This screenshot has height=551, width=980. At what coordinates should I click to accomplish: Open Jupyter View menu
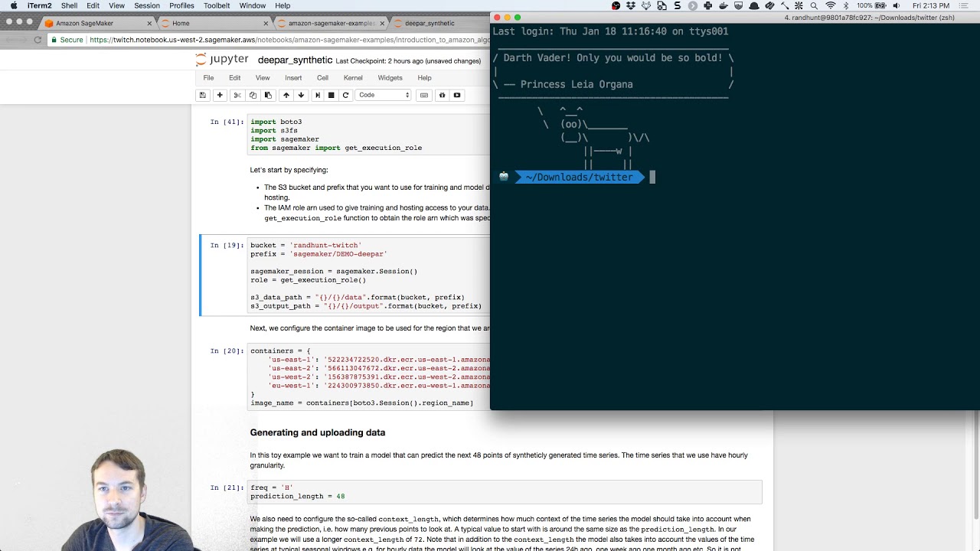(x=263, y=77)
